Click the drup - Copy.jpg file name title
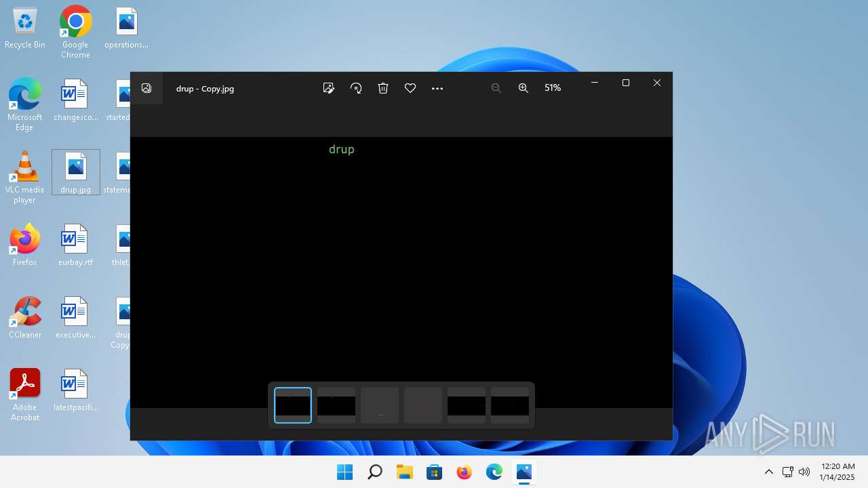Image resolution: width=868 pixels, height=488 pixels. 205,89
